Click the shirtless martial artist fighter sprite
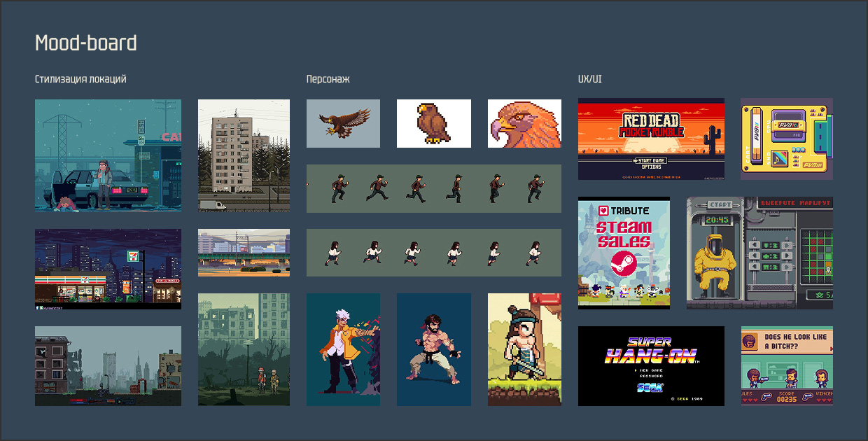 tap(433, 349)
